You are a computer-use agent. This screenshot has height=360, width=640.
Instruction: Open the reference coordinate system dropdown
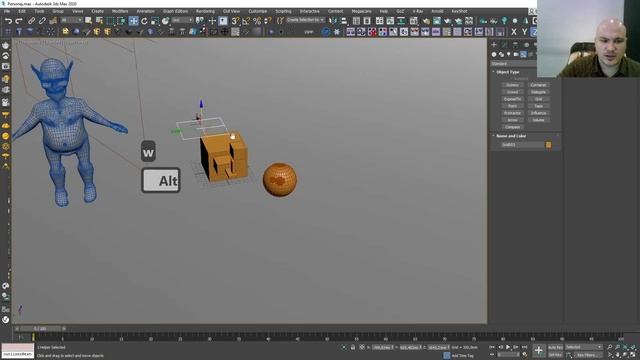tap(182, 20)
